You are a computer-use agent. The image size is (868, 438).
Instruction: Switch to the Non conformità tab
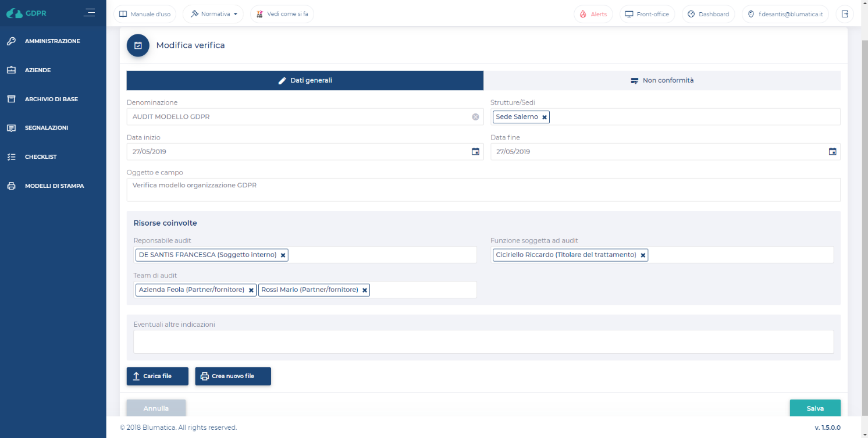661,80
